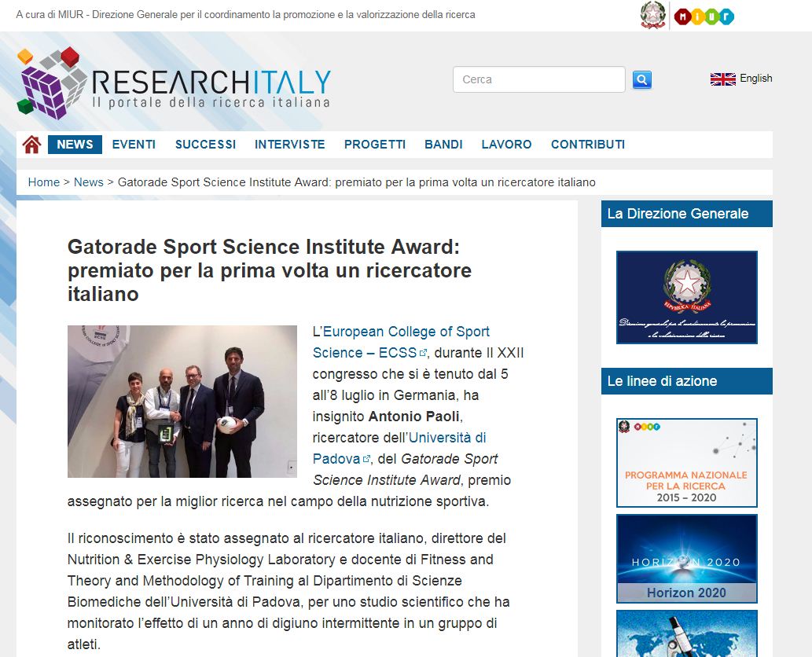The height and width of the screenshot is (657, 812).
Task: Open Programma Nazionale per la Ricerca banner
Action: 687,463
